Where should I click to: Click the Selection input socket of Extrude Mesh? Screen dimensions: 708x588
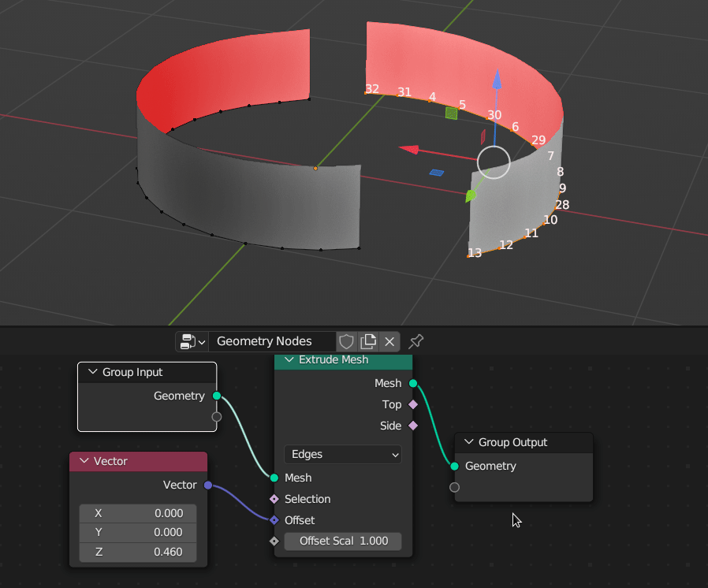click(x=274, y=499)
